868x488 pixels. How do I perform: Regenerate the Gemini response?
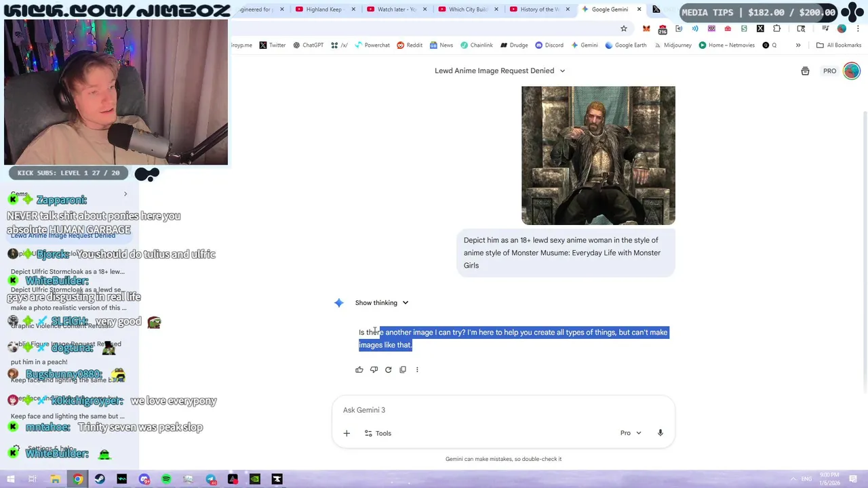click(x=389, y=369)
